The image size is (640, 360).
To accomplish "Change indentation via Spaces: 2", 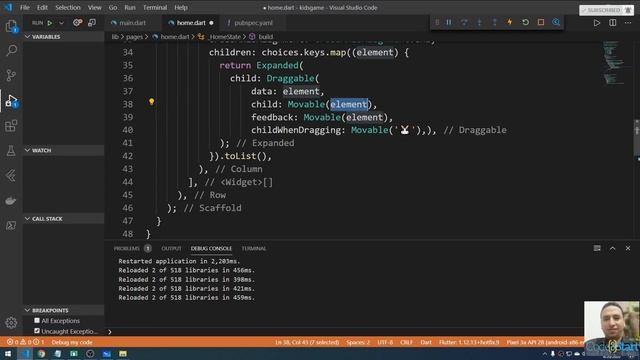I will [x=358, y=342].
